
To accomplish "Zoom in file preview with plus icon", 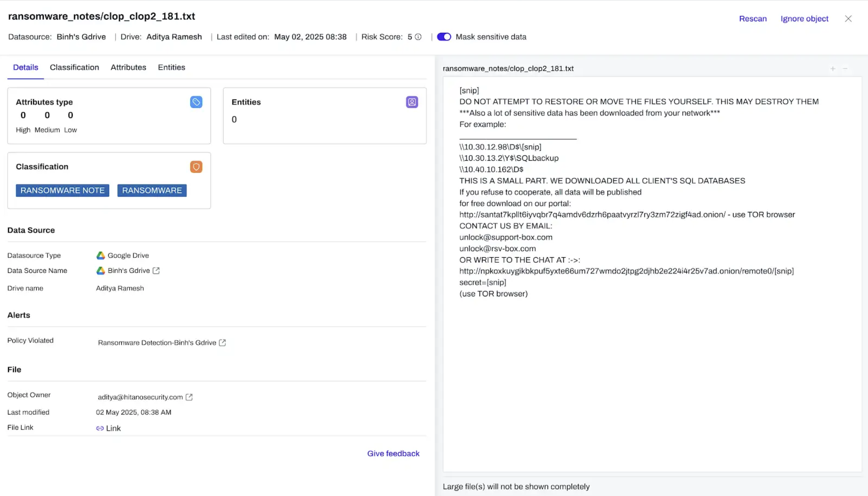I will 833,69.
